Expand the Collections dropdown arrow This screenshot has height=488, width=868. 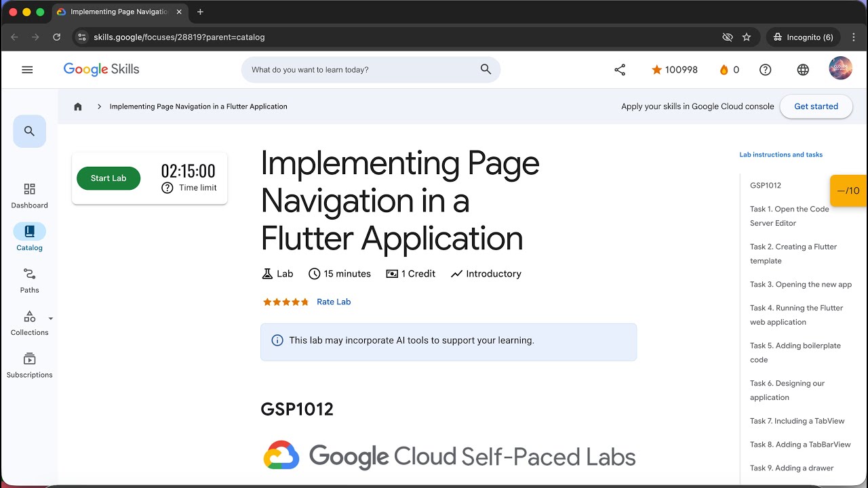[x=50, y=319]
